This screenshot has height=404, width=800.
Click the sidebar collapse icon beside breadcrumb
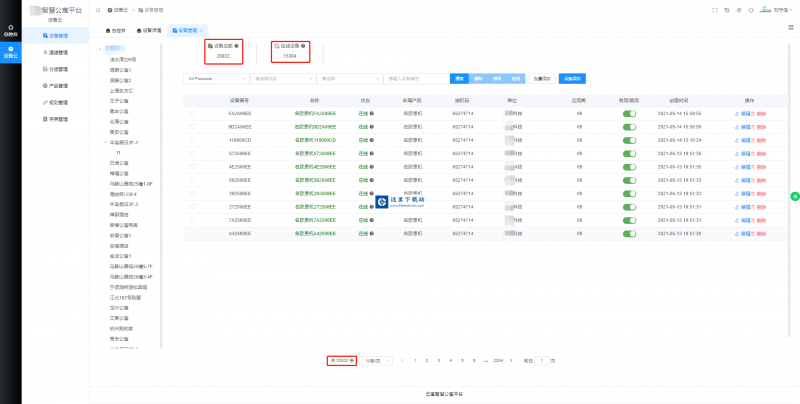click(x=97, y=10)
